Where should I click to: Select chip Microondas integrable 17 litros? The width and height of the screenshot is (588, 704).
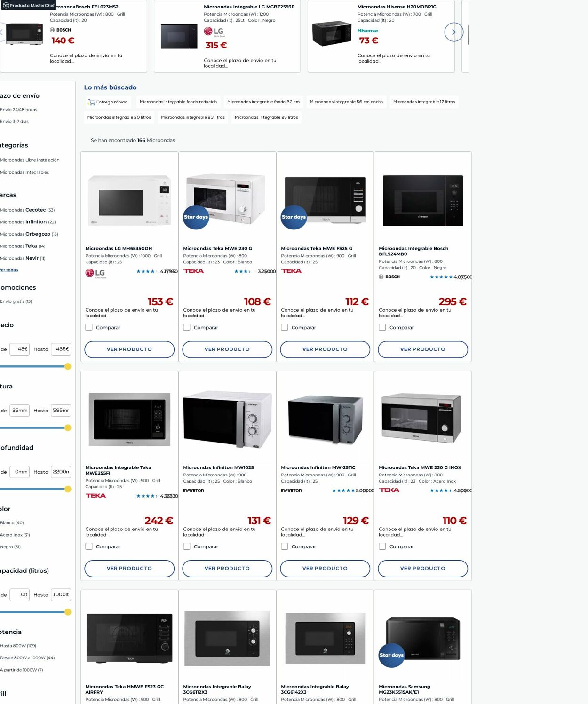click(424, 102)
